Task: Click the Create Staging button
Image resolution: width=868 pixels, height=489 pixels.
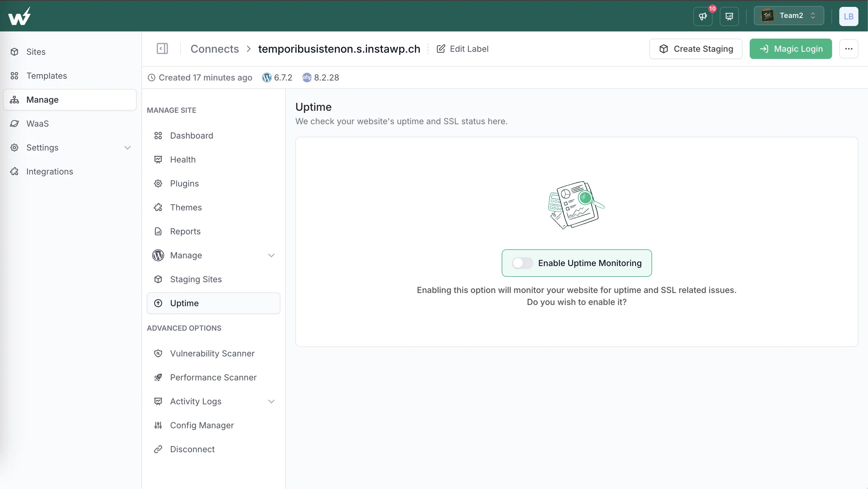Action: (696, 49)
